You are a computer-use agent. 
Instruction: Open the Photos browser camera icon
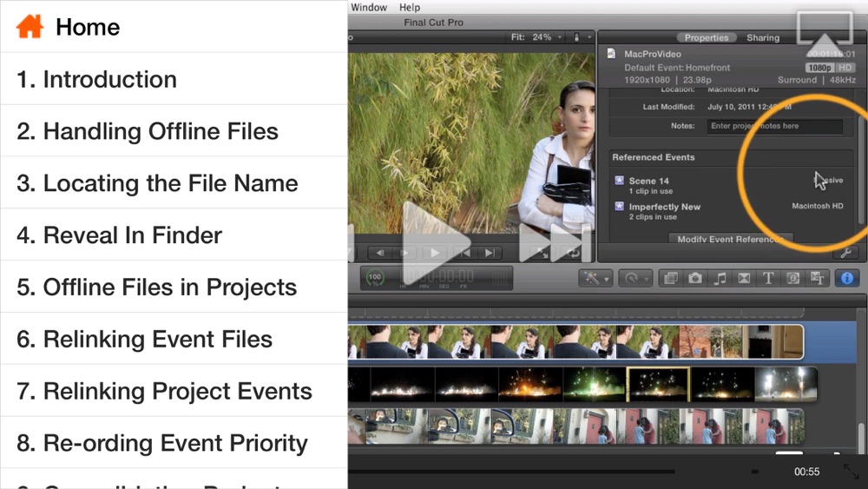pyautogui.click(x=695, y=278)
